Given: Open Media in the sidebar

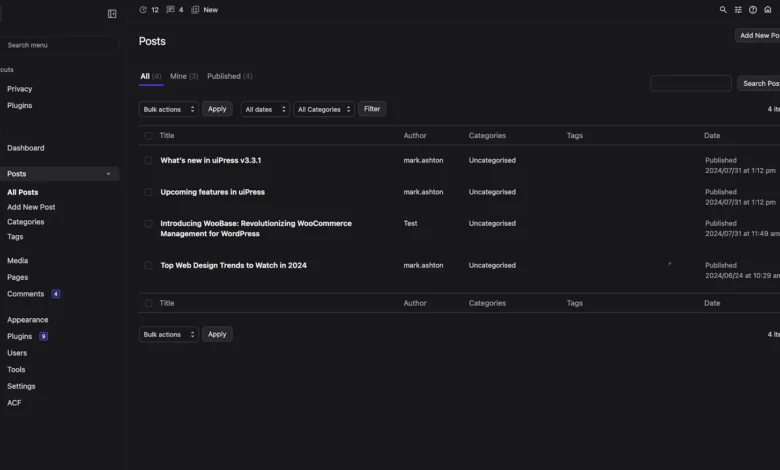Looking at the screenshot, I should pyautogui.click(x=17, y=261).
